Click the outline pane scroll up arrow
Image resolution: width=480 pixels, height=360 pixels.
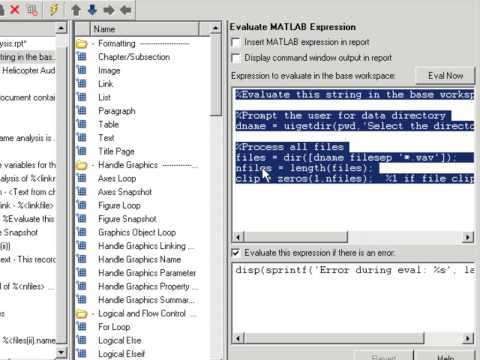click(61, 28)
